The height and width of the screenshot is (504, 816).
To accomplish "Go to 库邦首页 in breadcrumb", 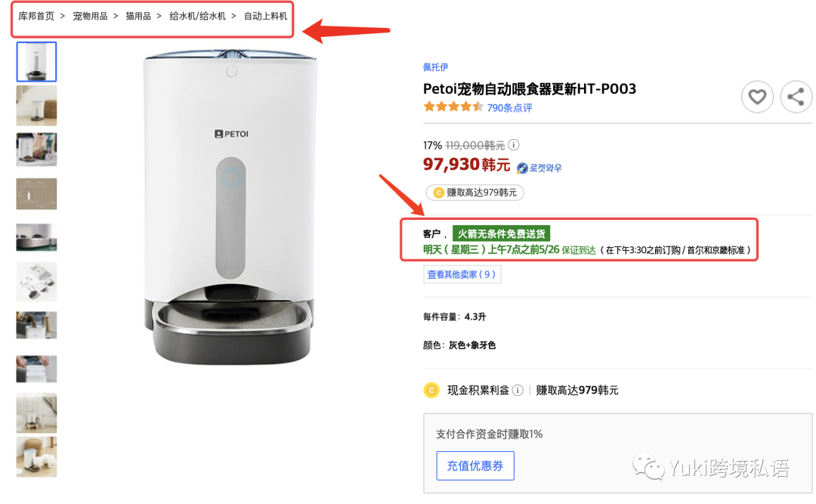I will (x=36, y=16).
